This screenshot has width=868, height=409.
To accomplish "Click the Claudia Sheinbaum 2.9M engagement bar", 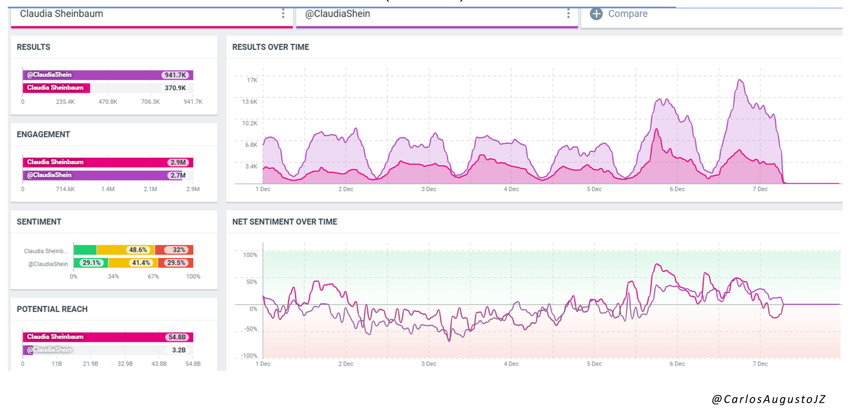I will 108,162.
